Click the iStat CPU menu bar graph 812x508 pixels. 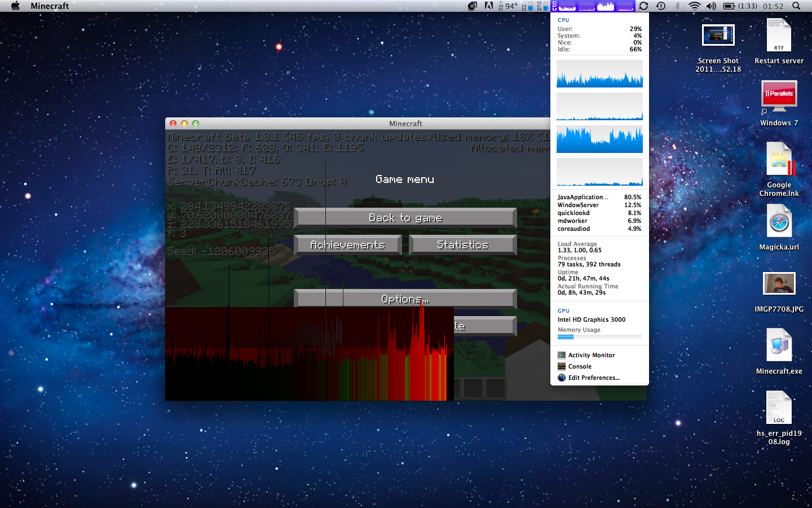point(593,6)
